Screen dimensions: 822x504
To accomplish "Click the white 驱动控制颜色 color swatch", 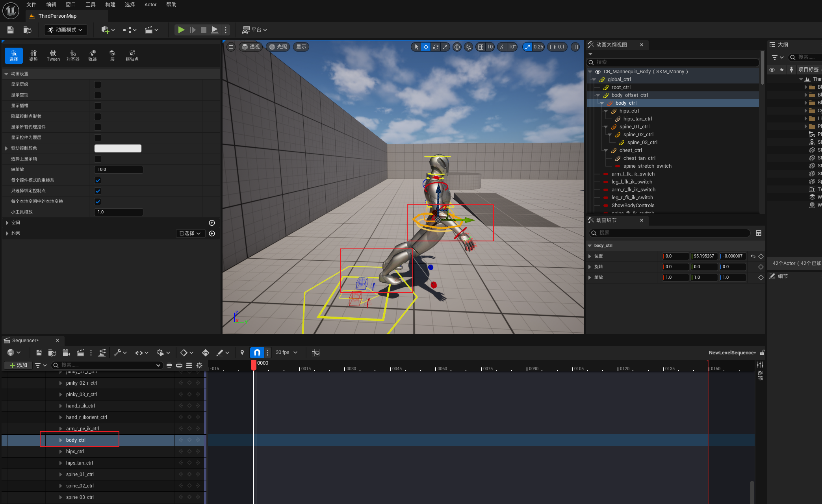I will [118, 148].
